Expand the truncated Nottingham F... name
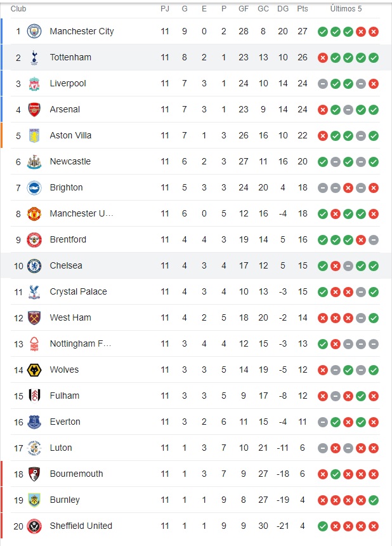This screenshot has width=392, height=546. pos(79,343)
